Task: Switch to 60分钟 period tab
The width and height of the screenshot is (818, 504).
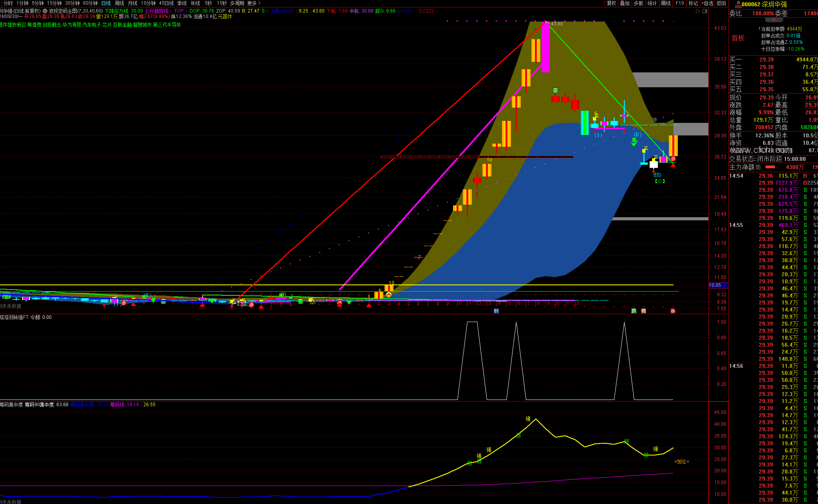Action: click(90, 3)
